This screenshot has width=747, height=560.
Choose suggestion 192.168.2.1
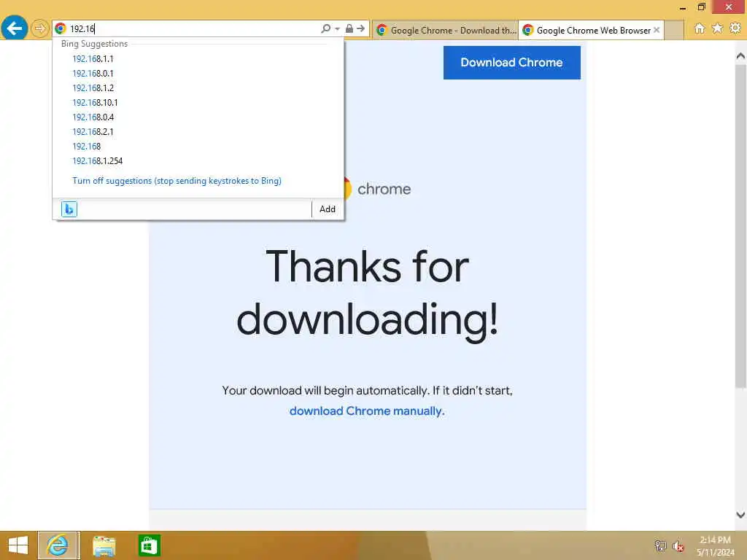(93, 131)
